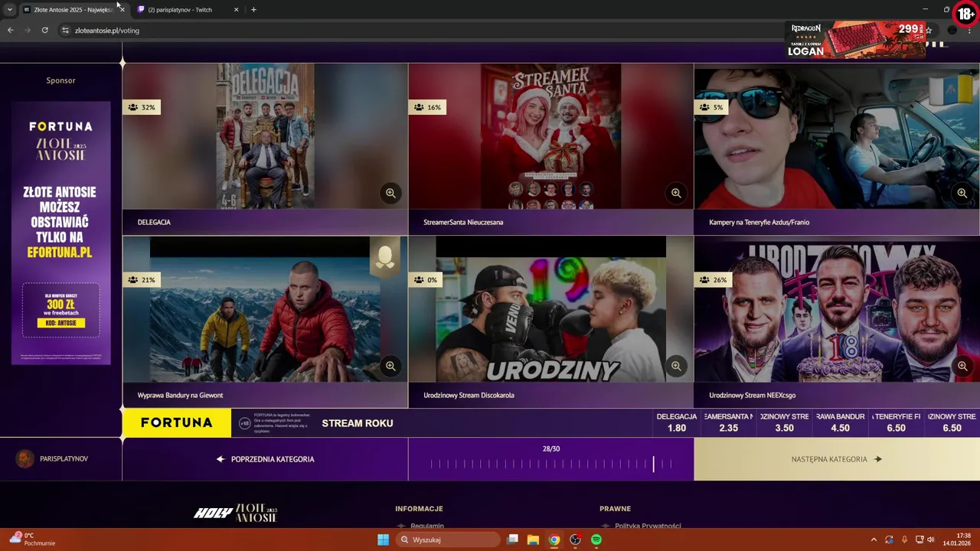The width and height of the screenshot is (980, 551).
Task: Open the Polityka Prywatności footer link
Action: pyautogui.click(x=648, y=526)
